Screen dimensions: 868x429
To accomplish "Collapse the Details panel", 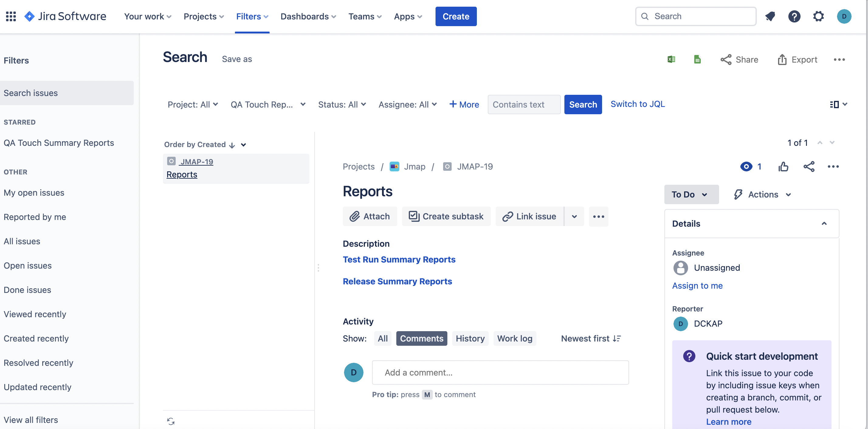I will click(x=824, y=224).
